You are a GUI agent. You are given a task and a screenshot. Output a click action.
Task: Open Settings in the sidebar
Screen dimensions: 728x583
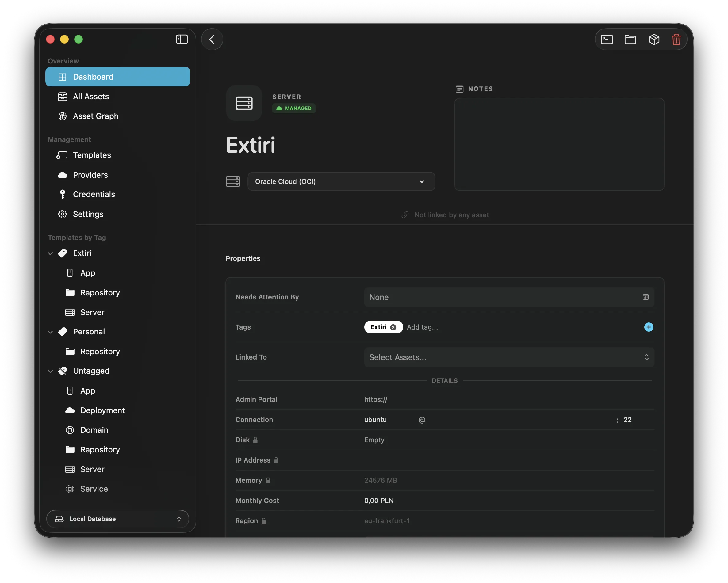117,214
